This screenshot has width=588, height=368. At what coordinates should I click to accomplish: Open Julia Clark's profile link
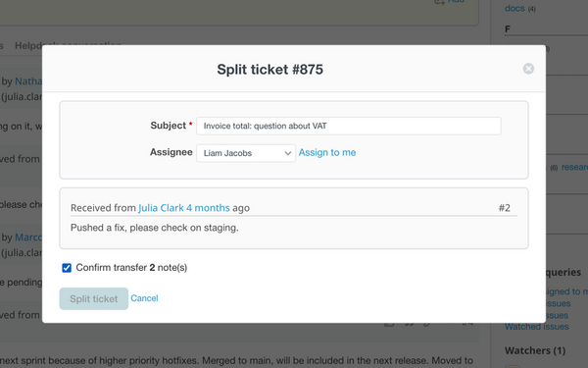tap(161, 208)
